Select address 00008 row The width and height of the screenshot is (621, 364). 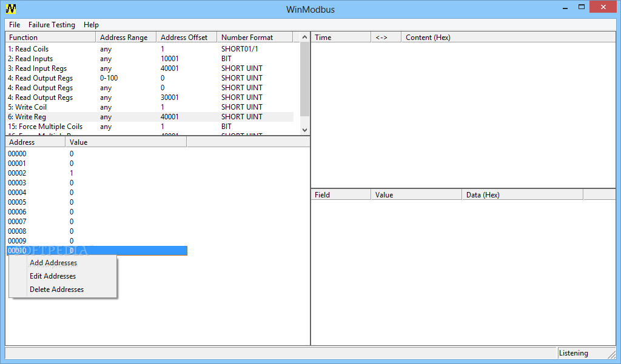pyautogui.click(x=97, y=231)
